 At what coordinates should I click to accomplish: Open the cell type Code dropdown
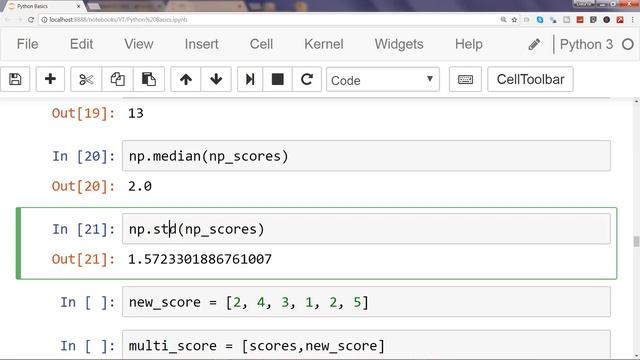382,80
